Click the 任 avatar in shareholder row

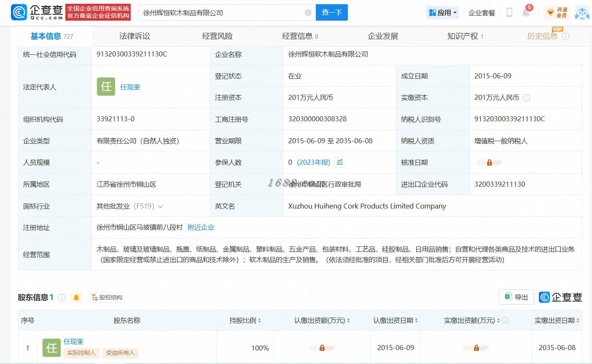[x=51, y=348]
